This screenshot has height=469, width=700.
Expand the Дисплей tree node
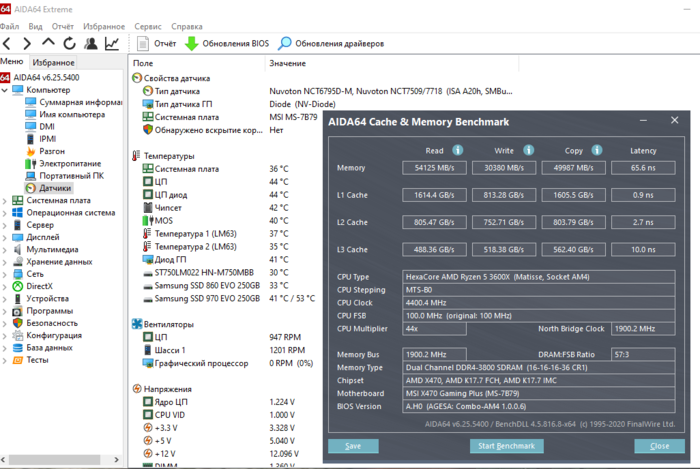tap(4, 237)
